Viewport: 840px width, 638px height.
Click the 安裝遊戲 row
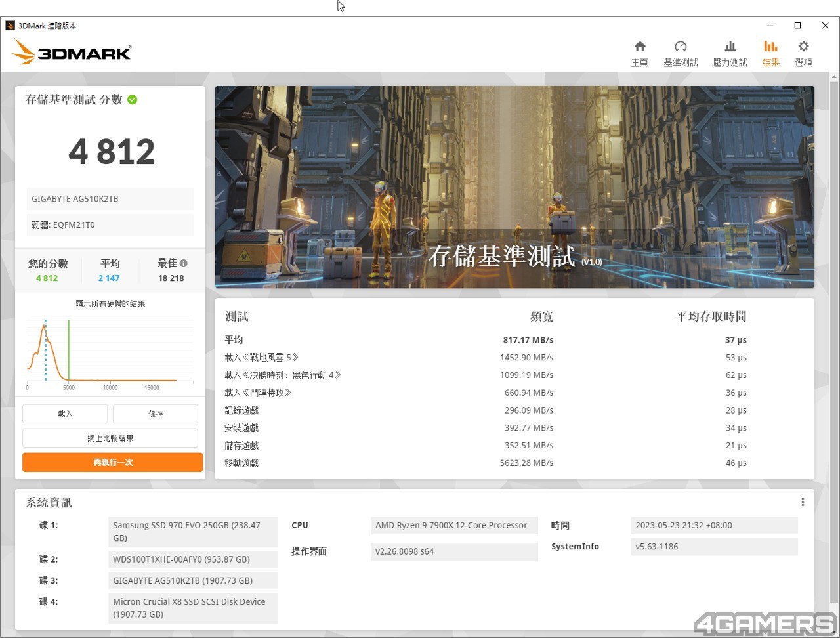(x=486, y=428)
